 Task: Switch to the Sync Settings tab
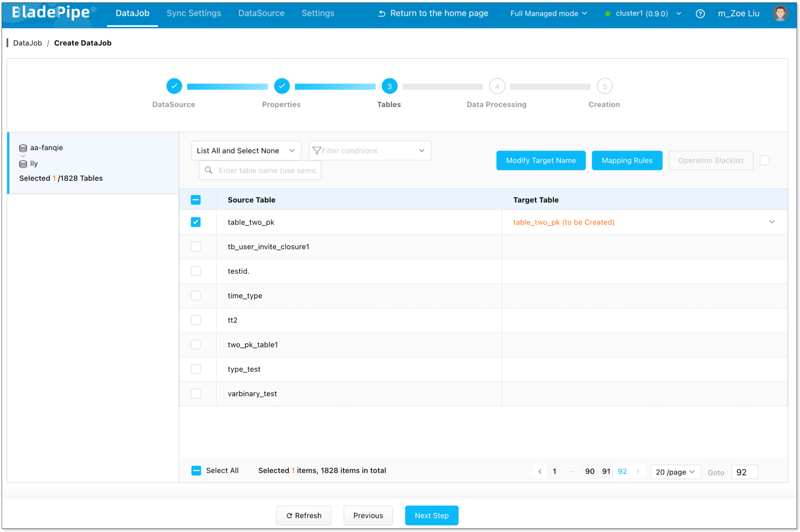click(194, 13)
